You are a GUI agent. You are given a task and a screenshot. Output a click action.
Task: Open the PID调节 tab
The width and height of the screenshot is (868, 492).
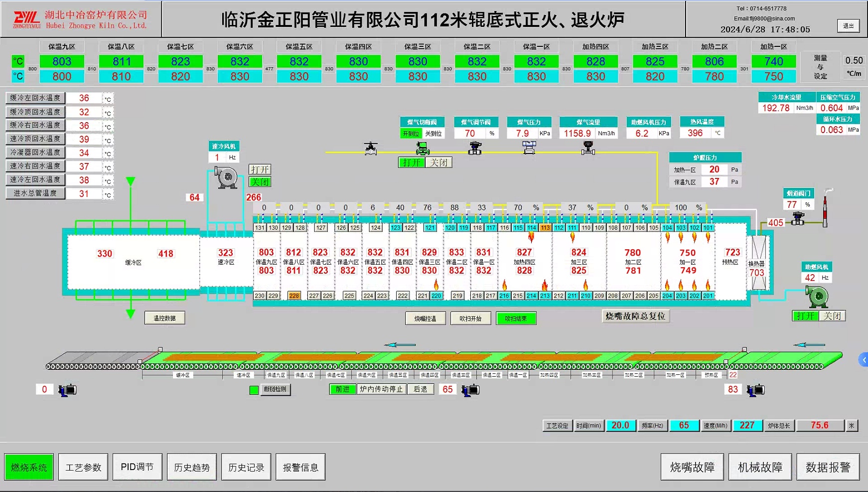pos(138,467)
